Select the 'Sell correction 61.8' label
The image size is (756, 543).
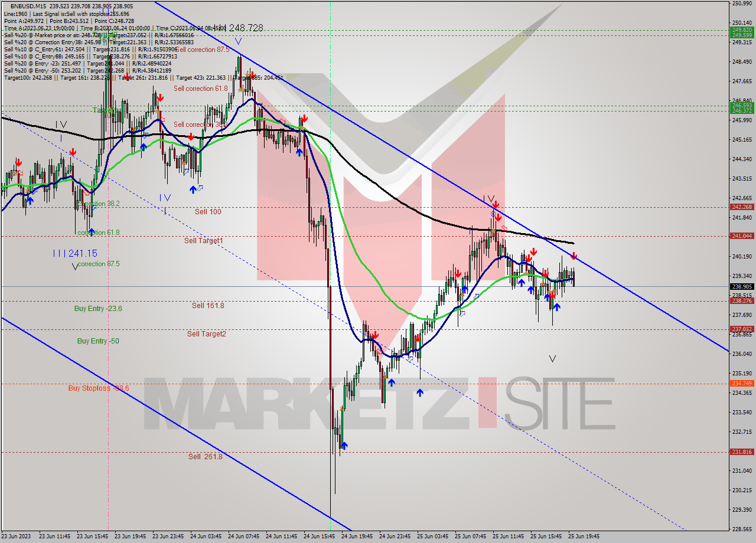[x=201, y=89]
